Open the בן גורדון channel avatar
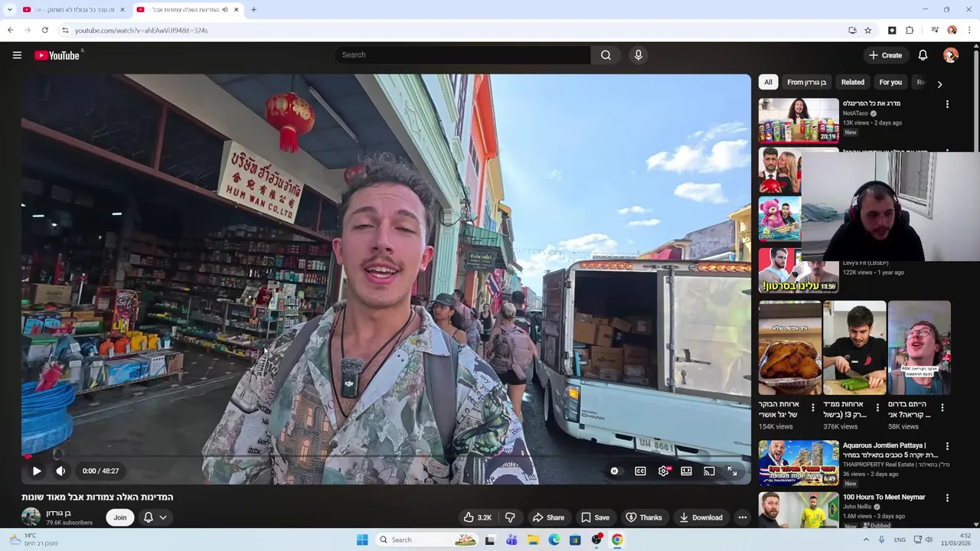The height and width of the screenshot is (551, 980). tap(31, 517)
